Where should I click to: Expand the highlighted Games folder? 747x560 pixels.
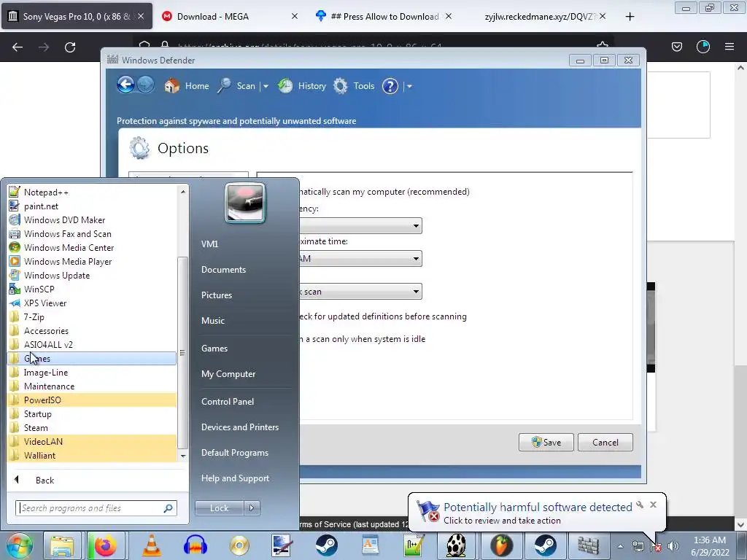click(92, 359)
